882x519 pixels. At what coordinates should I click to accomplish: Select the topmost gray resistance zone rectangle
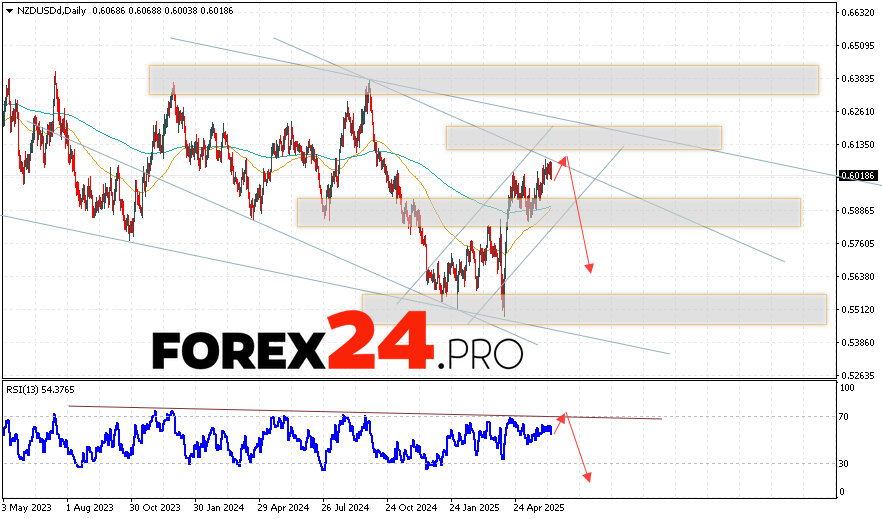click(483, 80)
